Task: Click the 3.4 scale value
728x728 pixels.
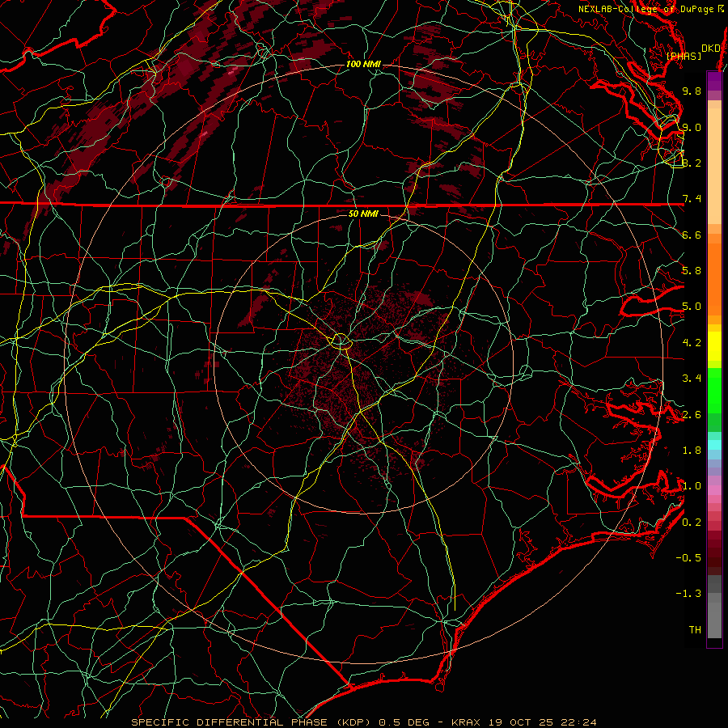Action: pos(692,379)
